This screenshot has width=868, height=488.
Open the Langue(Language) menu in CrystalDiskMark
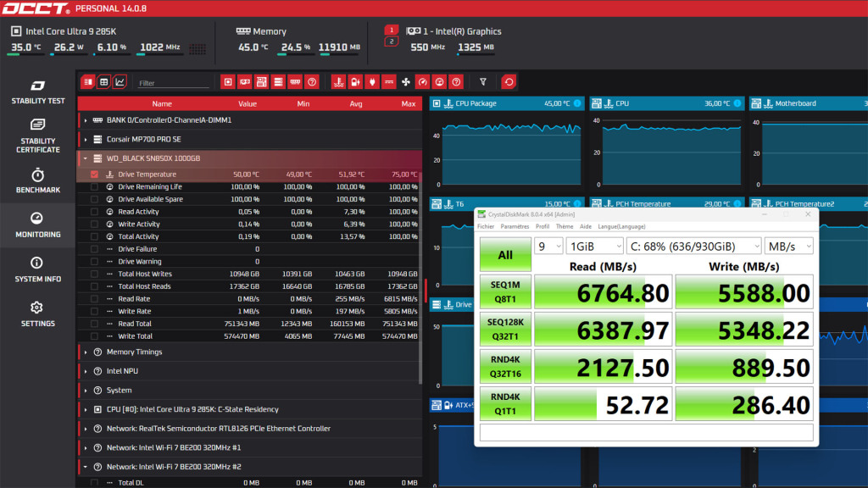pyautogui.click(x=621, y=226)
